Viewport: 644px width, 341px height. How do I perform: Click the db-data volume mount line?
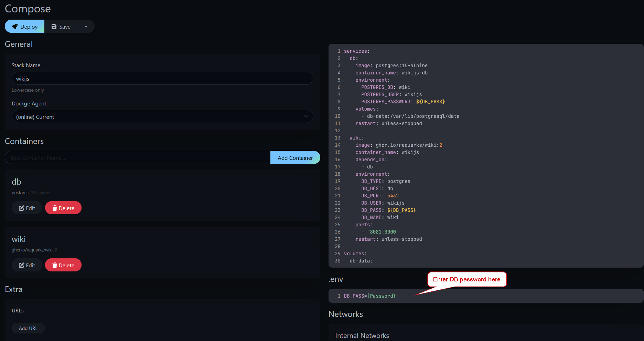point(410,116)
